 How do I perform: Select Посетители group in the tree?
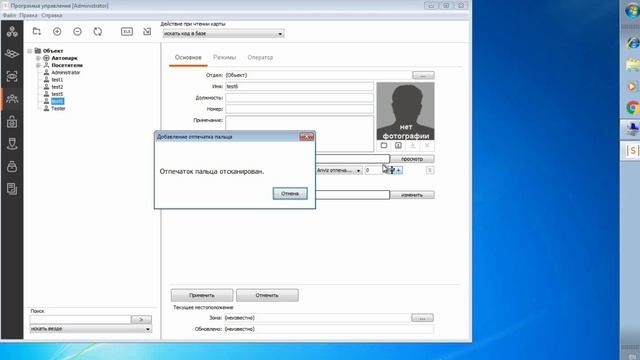pos(67,65)
